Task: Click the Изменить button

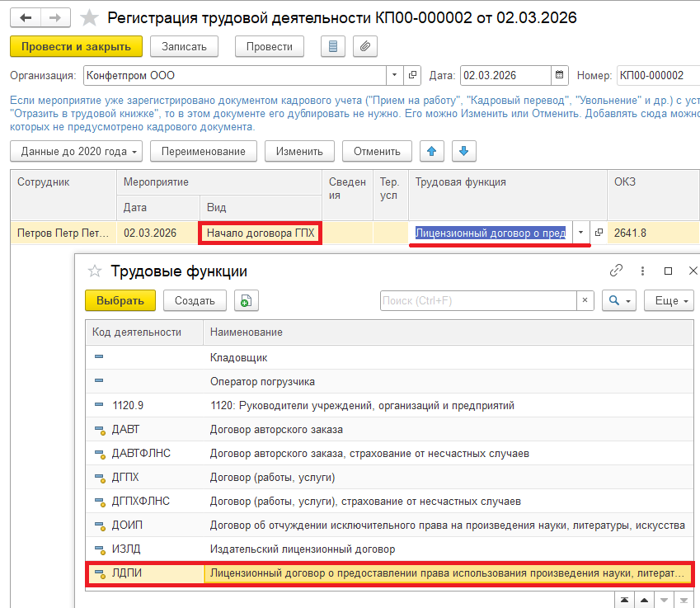Action: 299,152
